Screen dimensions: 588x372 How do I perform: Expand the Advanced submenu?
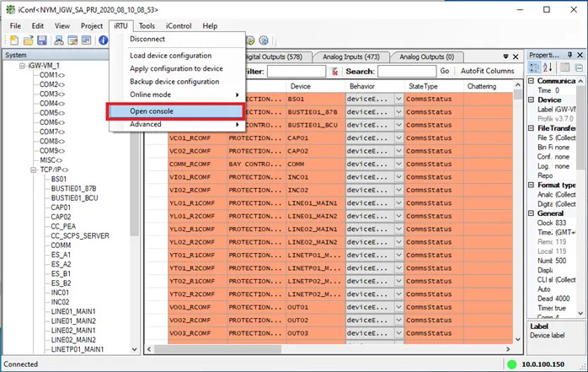click(176, 124)
